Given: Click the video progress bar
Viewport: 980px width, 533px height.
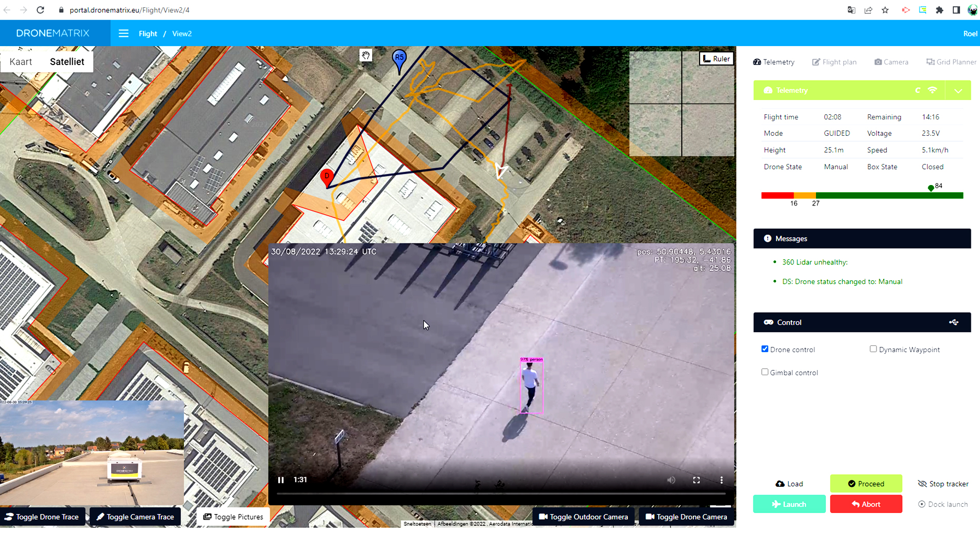Looking at the screenshot, I should tap(500, 494).
